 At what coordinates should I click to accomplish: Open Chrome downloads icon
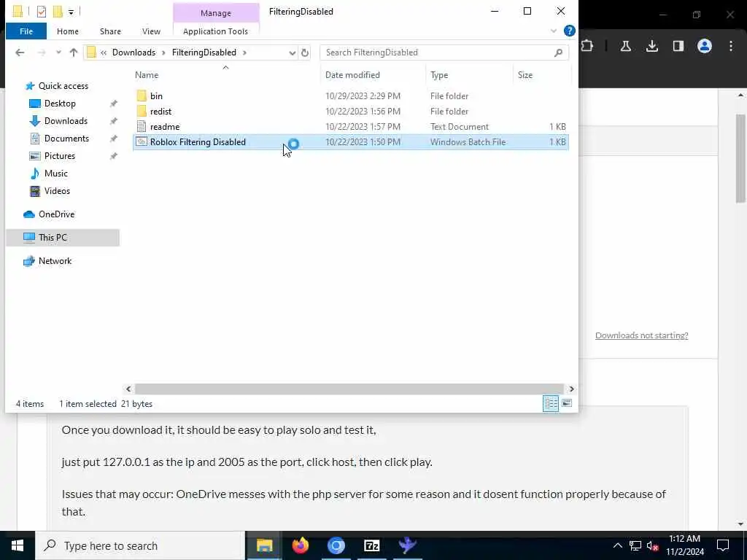pyautogui.click(x=651, y=46)
